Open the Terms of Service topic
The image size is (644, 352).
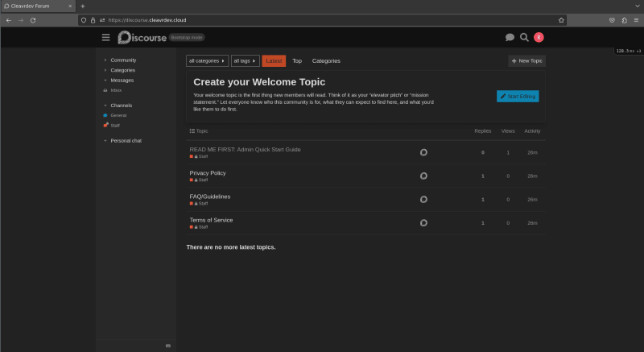[x=211, y=220]
